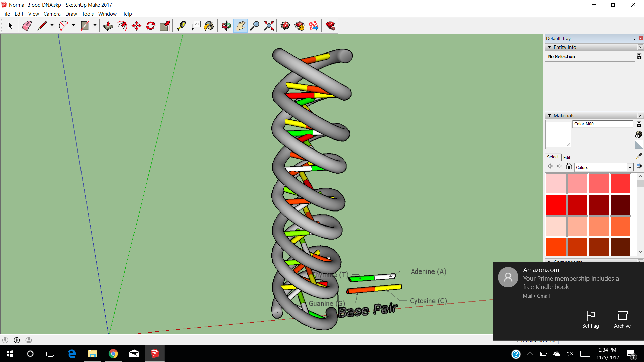Switch to the materials Edit tab
This screenshot has height=362, width=644.
coord(567,157)
